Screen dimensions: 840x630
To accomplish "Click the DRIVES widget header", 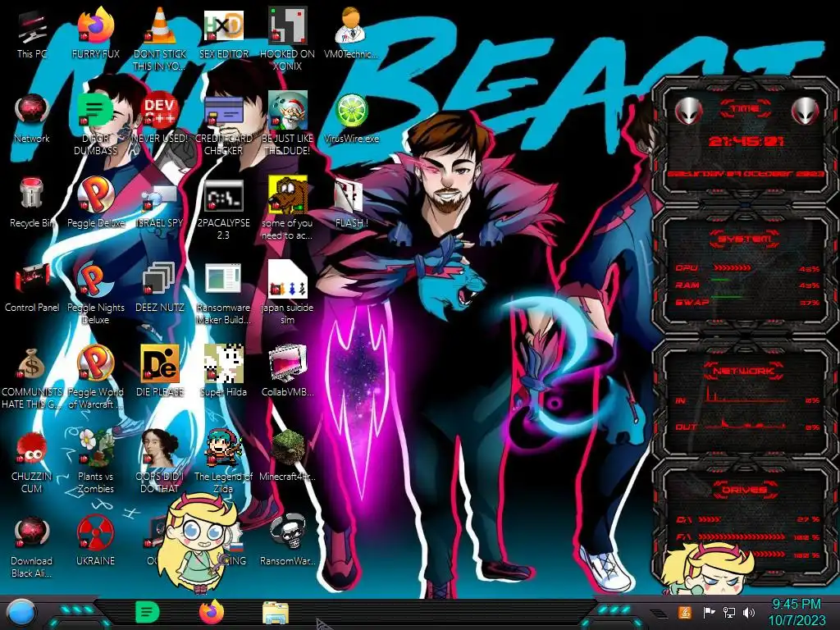I will click(745, 490).
